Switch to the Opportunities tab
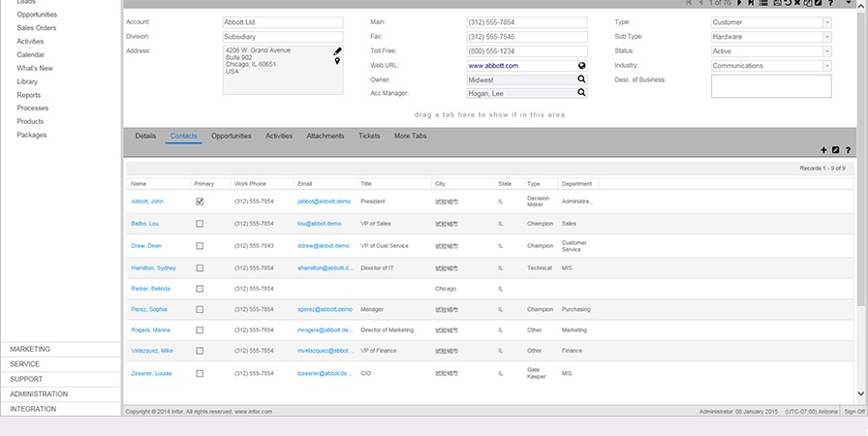Image resolution: width=868 pixels, height=436 pixels. pos(231,136)
